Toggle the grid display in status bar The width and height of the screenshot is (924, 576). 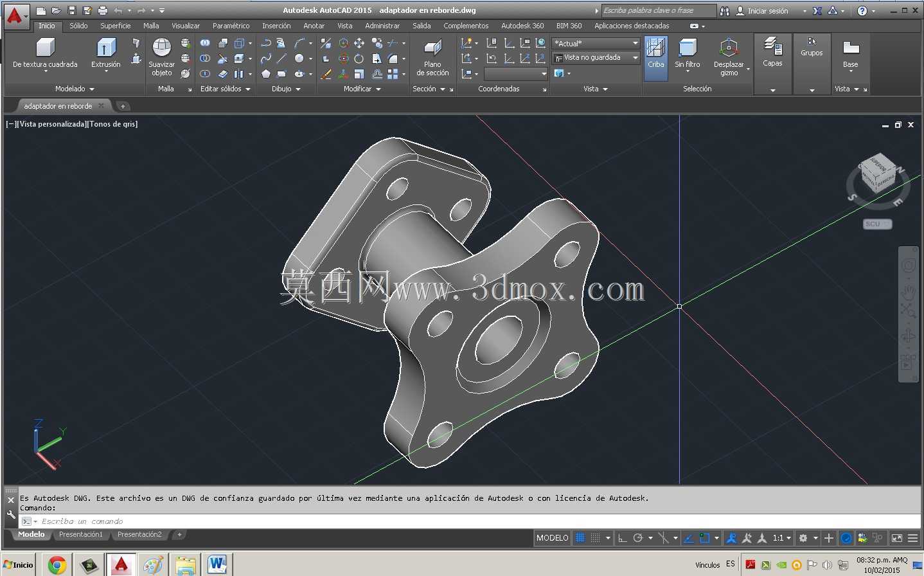[580, 538]
